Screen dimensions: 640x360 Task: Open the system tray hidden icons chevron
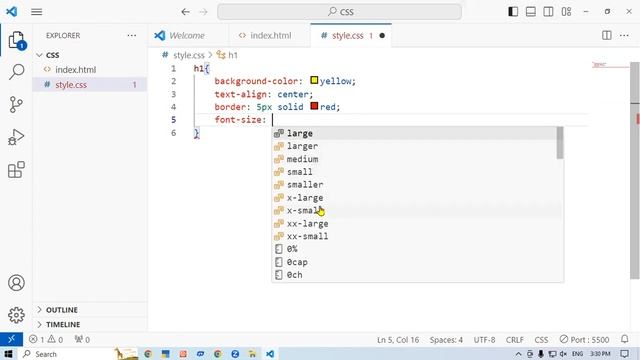(518, 354)
